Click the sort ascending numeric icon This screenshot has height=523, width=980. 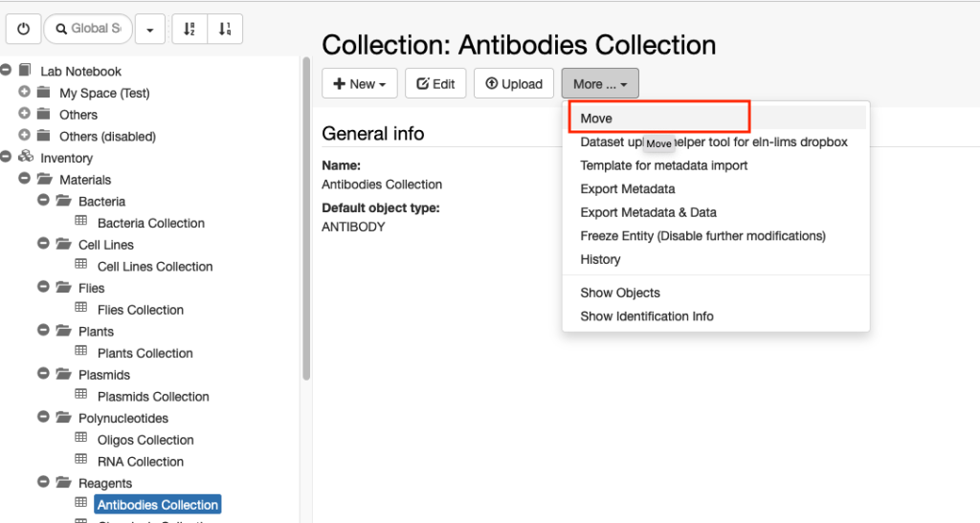[189, 29]
